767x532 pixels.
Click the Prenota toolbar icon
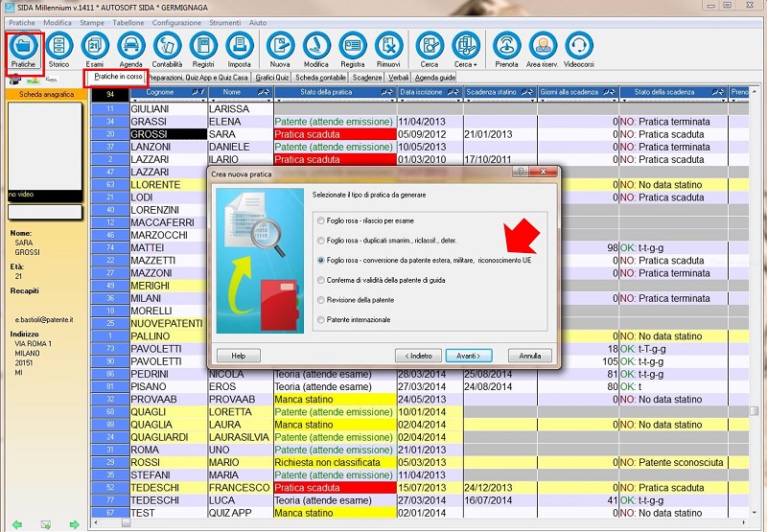coord(506,49)
